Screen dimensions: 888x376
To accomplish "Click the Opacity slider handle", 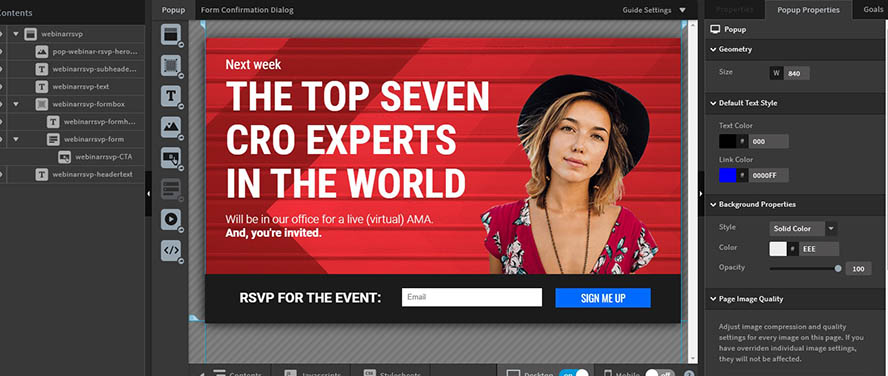I will [838, 268].
